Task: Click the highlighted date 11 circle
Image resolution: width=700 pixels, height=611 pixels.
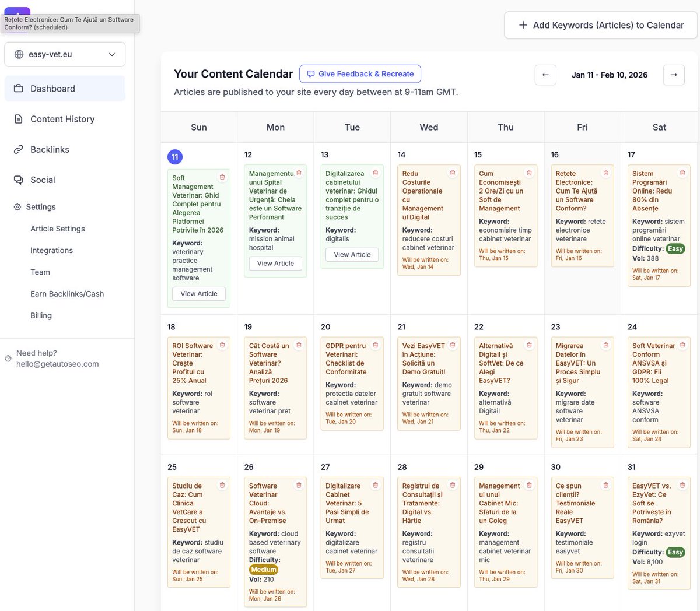Action: pos(175,157)
